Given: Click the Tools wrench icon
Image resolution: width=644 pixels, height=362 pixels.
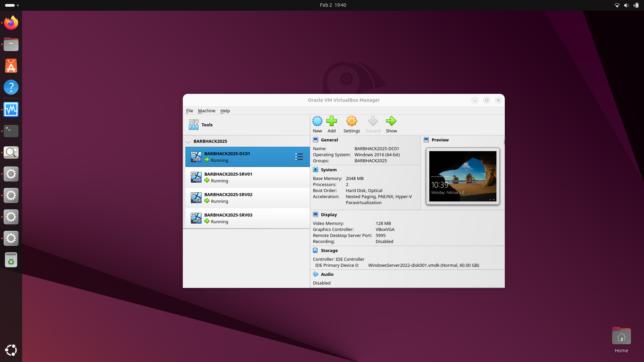Looking at the screenshot, I should pos(194,125).
